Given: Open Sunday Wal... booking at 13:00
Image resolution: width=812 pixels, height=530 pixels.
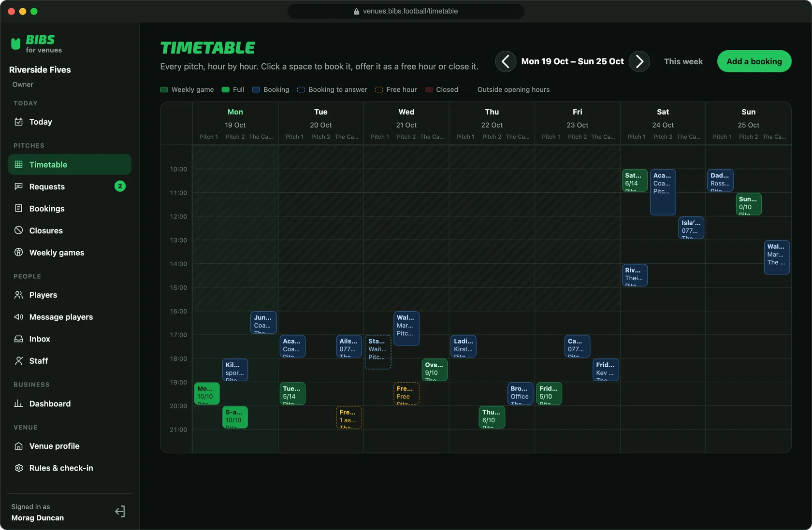Looking at the screenshot, I should [777, 258].
